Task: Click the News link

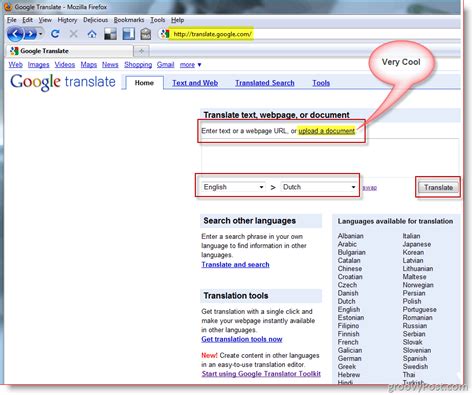Action: [110, 65]
